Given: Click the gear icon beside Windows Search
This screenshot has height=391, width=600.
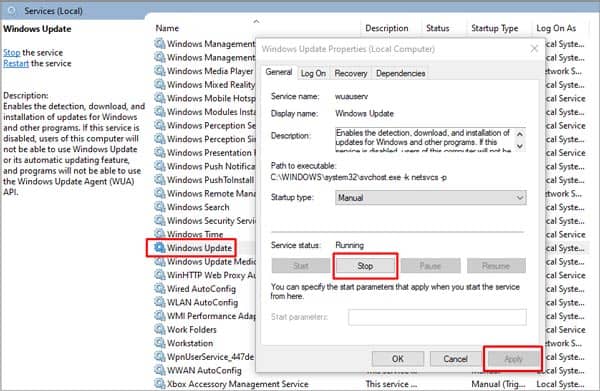Looking at the screenshot, I should [x=160, y=207].
